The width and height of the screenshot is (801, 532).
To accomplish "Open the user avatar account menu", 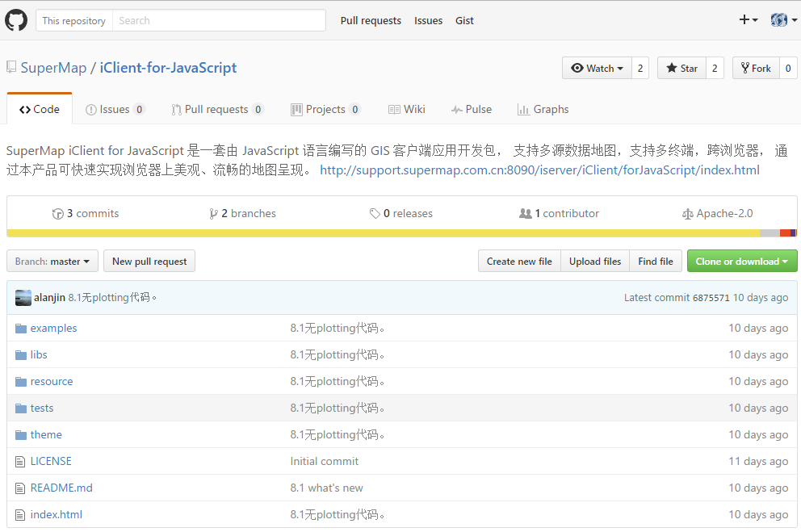I will click(783, 20).
